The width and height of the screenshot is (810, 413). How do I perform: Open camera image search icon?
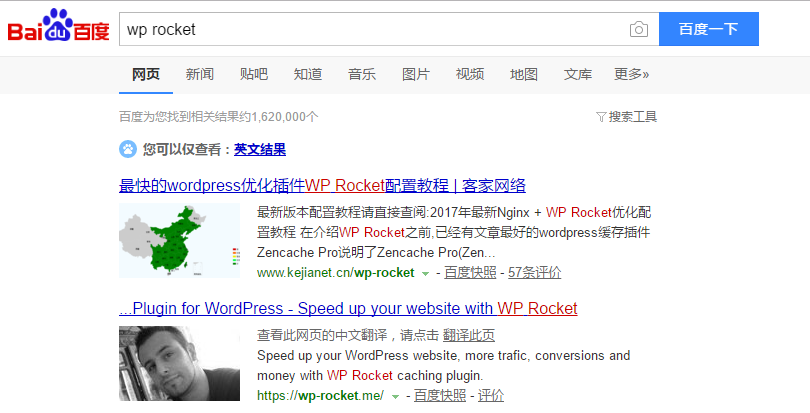pyautogui.click(x=638, y=29)
